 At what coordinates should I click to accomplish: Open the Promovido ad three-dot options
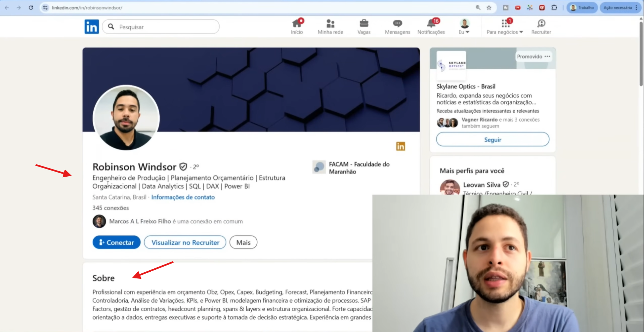(x=547, y=56)
